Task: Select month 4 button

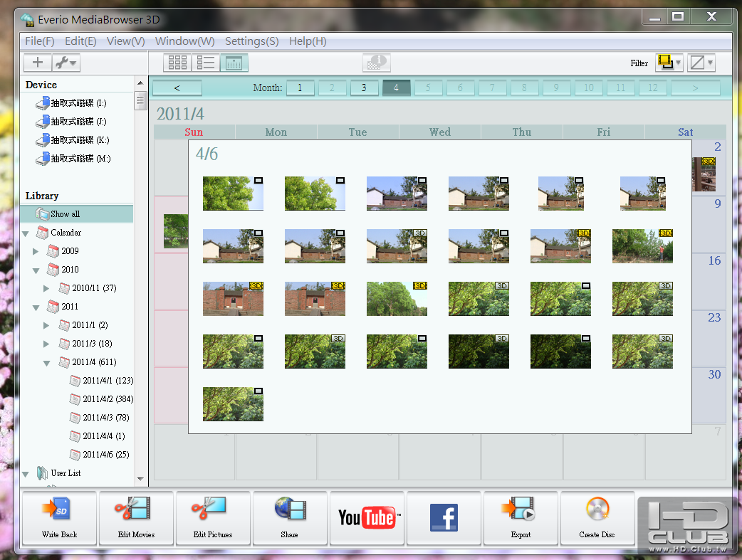Action: 396,88
